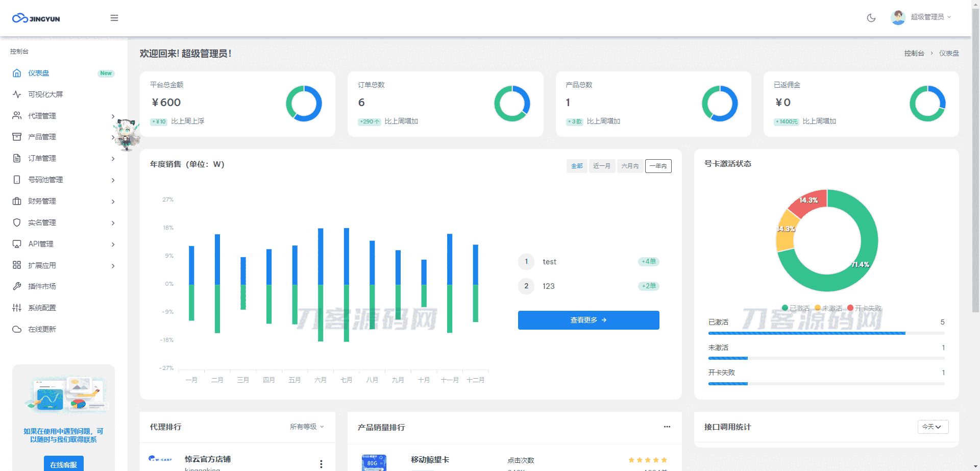Click the JINGYUN logo
980x471 pixels.
pyautogui.click(x=36, y=18)
